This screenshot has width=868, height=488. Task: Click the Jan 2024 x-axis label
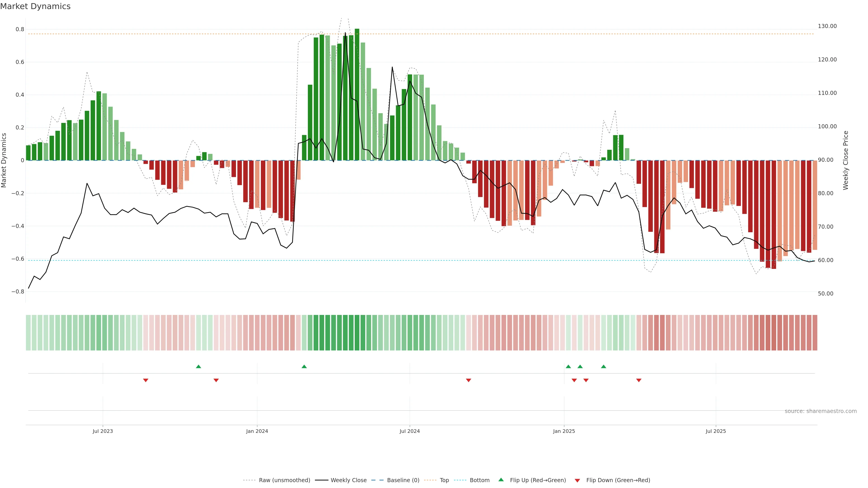[257, 431]
